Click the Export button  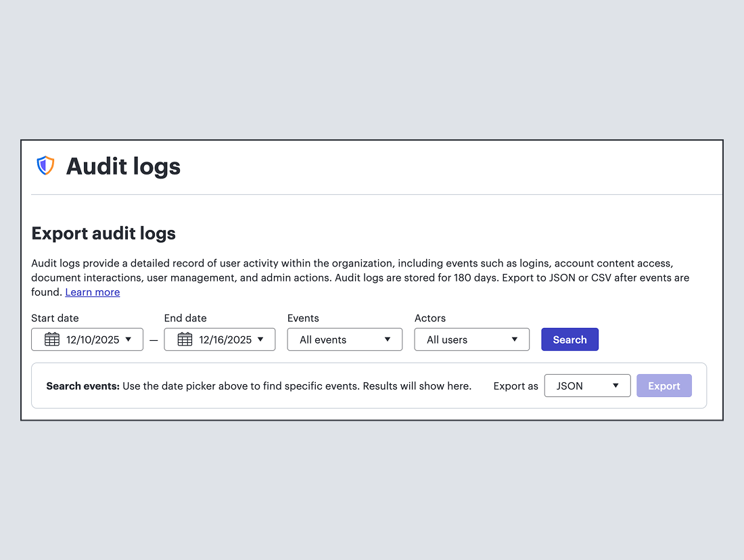click(x=664, y=386)
